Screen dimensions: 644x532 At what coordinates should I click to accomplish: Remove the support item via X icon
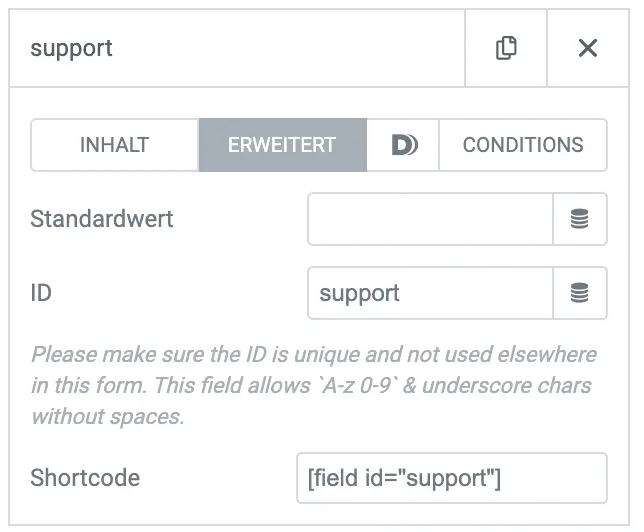pyautogui.click(x=588, y=48)
